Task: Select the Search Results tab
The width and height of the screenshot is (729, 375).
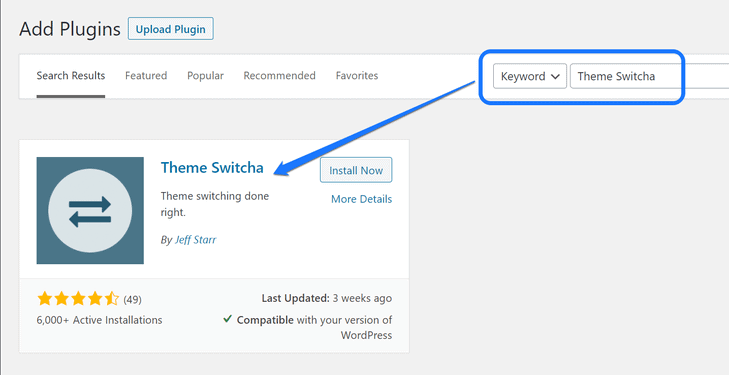Action: click(71, 75)
